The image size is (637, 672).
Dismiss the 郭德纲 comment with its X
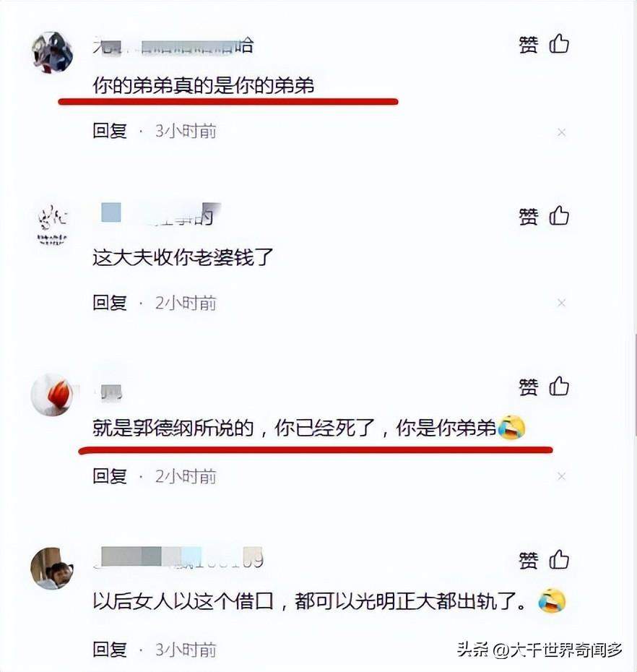tap(562, 476)
